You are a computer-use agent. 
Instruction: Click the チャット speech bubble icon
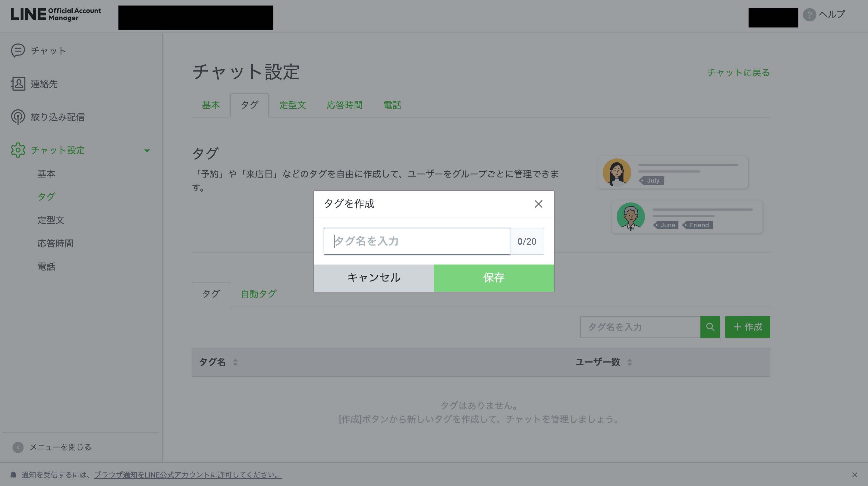click(18, 51)
